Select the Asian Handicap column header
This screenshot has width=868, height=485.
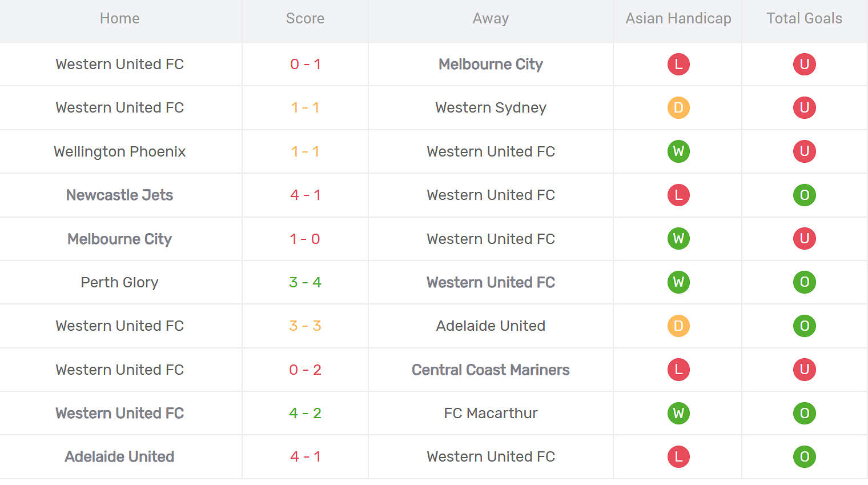point(678,18)
